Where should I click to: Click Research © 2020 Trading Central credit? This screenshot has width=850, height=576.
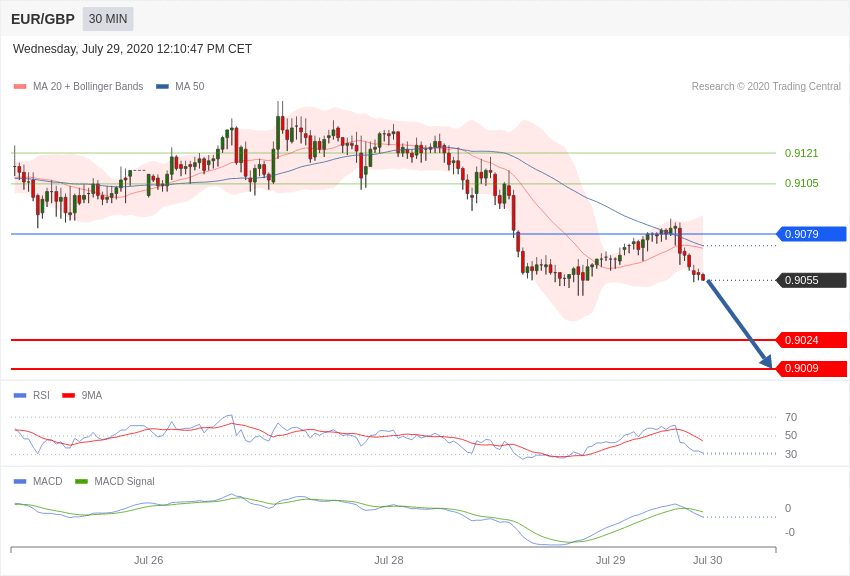[x=766, y=86]
